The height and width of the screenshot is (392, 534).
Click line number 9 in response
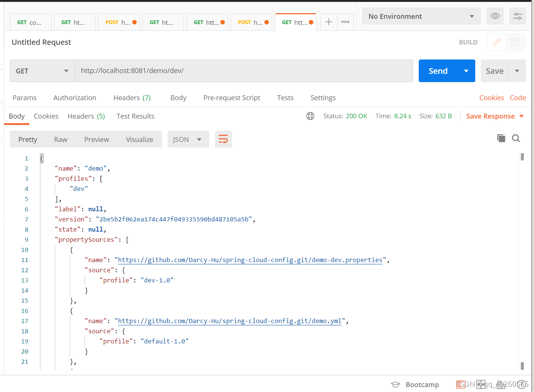26,239
